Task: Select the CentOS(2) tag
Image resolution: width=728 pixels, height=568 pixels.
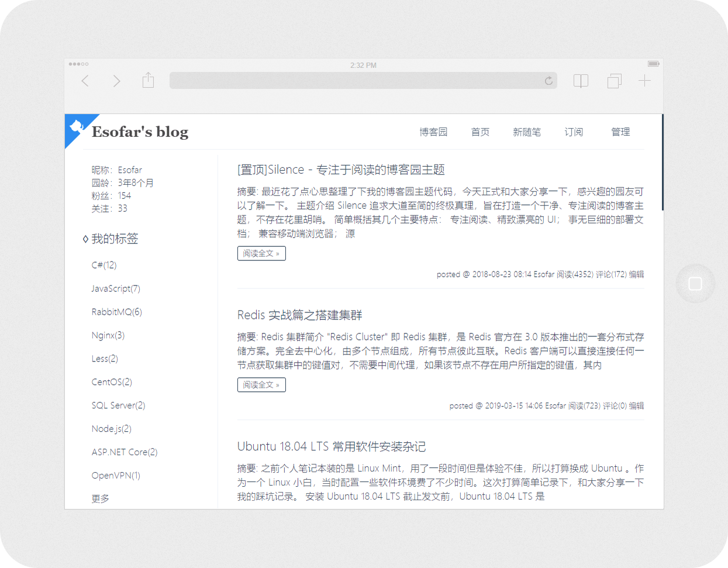Action: pos(112,382)
